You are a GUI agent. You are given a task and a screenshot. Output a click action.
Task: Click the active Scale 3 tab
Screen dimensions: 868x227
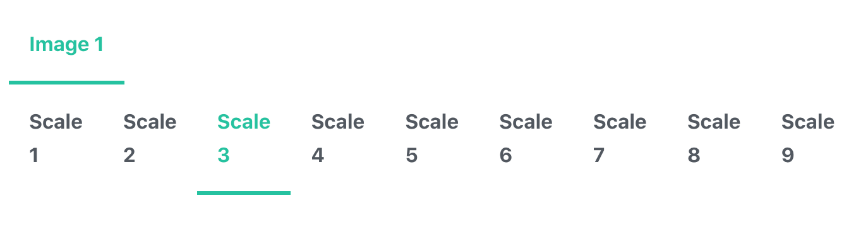pos(244,138)
